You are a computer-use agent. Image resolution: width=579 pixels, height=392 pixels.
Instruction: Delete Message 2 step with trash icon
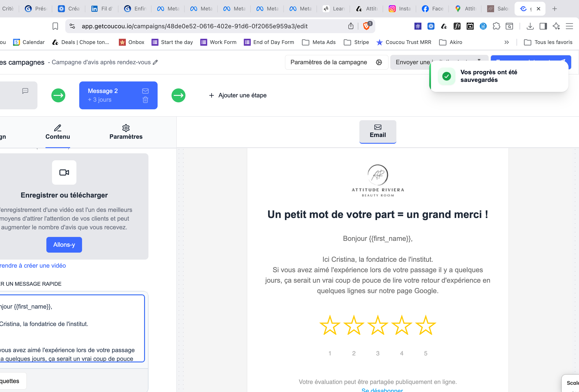click(145, 100)
